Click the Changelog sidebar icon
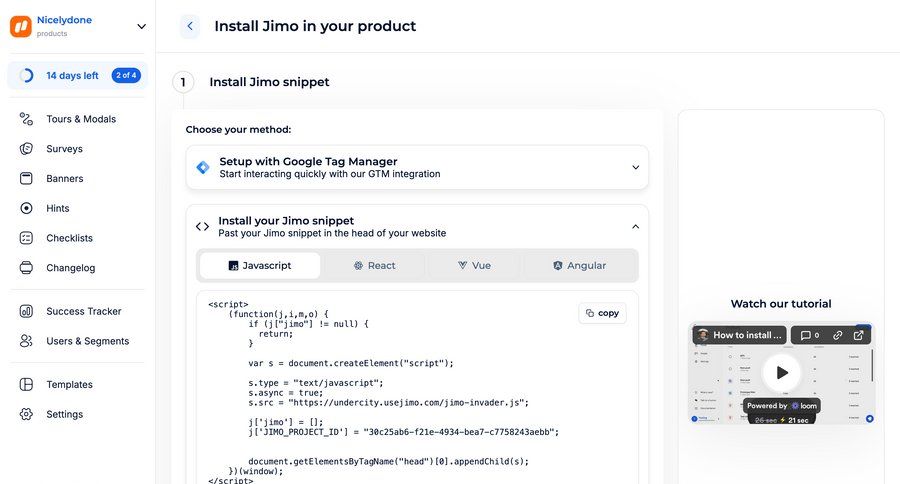This screenshot has height=484, width=900. (x=26, y=268)
